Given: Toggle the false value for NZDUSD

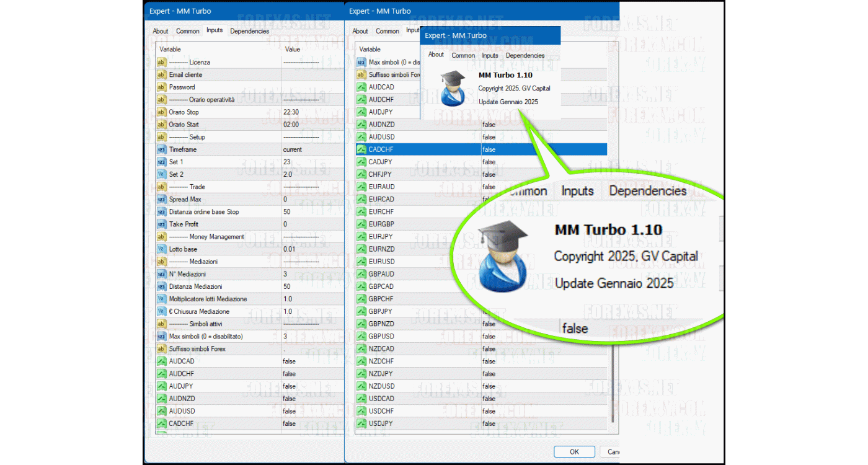Looking at the screenshot, I should [x=489, y=386].
